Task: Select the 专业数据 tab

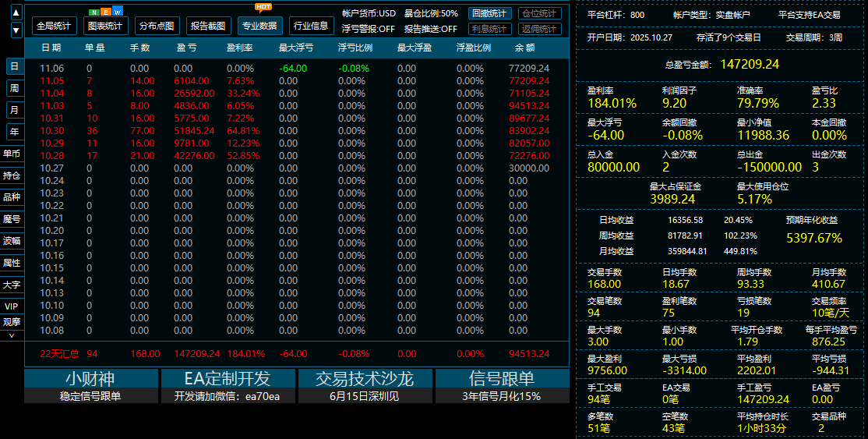Action: pos(259,26)
